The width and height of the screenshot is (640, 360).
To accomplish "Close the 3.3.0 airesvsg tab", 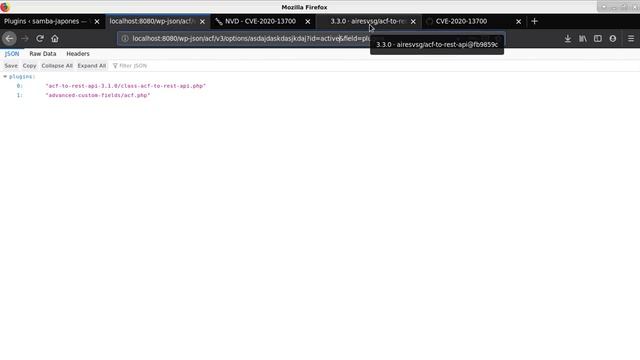I will click(413, 22).
